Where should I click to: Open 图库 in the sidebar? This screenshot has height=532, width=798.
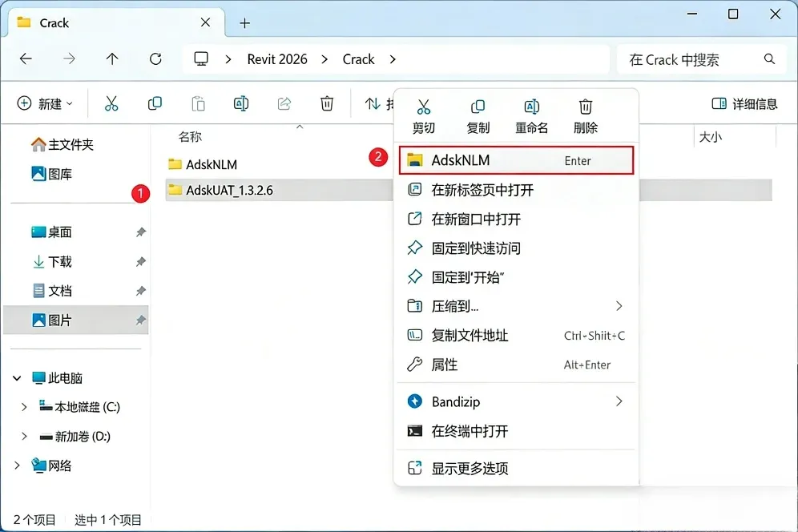(52, 174)
